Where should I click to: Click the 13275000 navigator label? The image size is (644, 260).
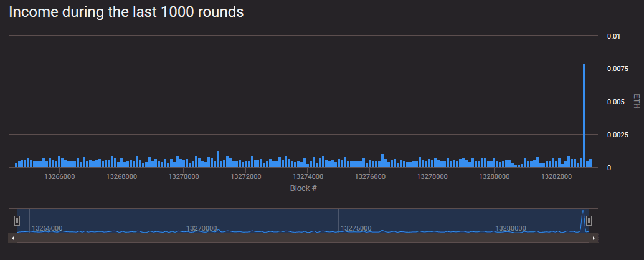(x=356, y=228)
